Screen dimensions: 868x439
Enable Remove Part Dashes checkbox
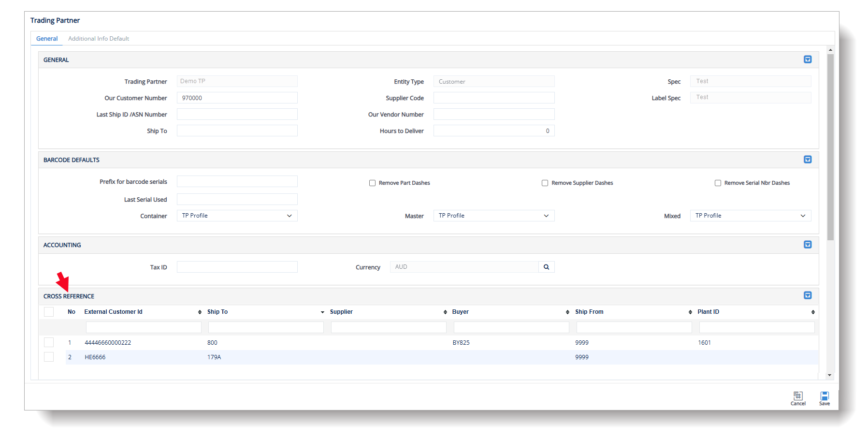point(372,183)
